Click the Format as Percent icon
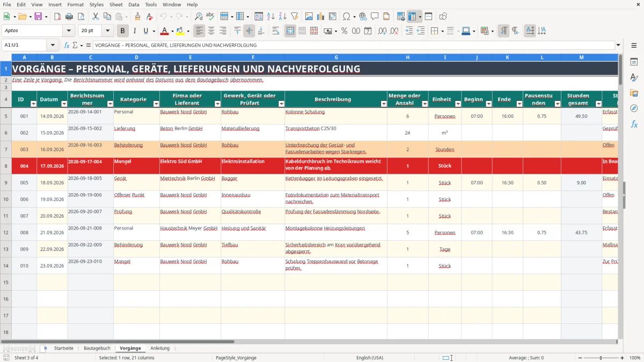This screenshot has height=362, width=644. point(344,31)
